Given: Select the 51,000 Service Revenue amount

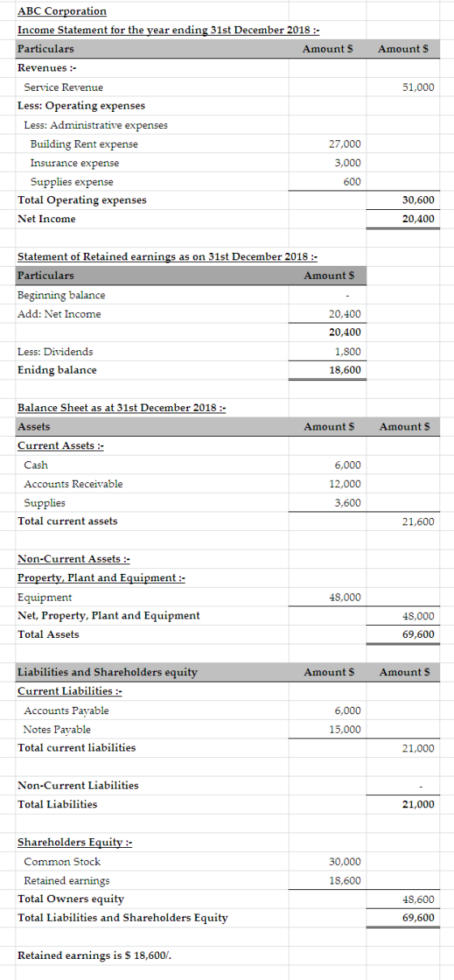Looking at the screenshot, I should [418, 87].
